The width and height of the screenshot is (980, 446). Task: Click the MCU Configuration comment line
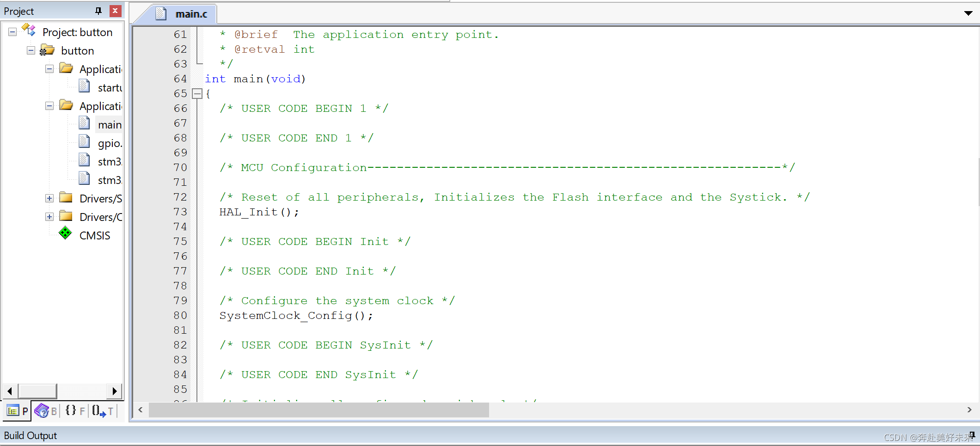click(507, 168)
